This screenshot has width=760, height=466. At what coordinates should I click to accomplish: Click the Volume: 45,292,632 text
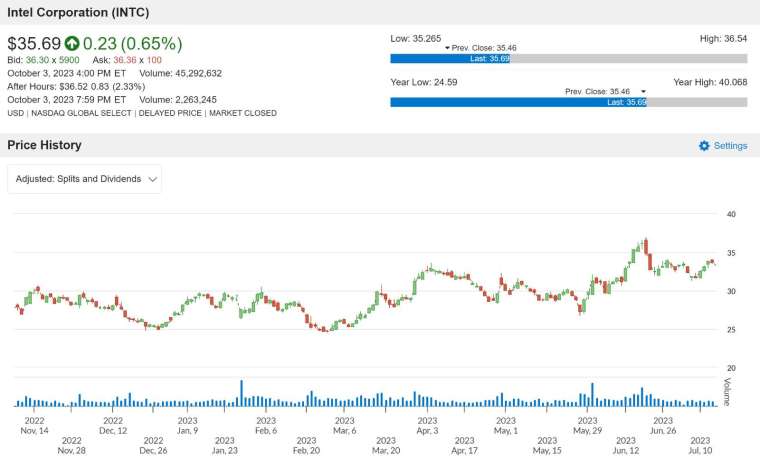pos(180,73)
